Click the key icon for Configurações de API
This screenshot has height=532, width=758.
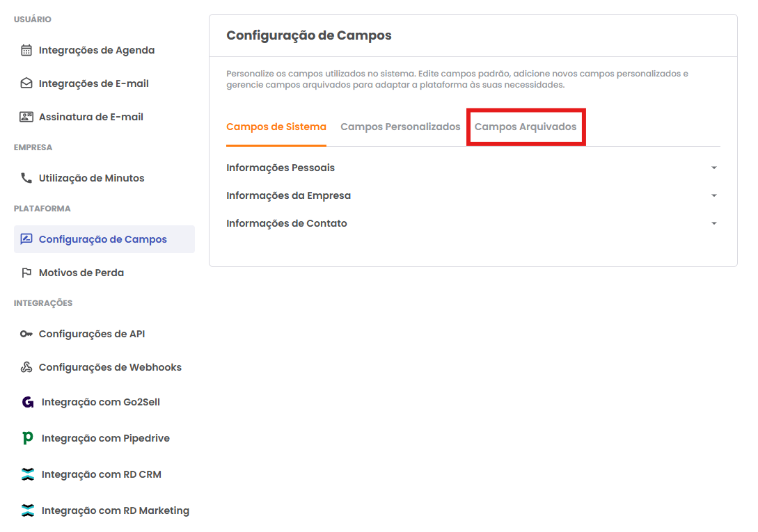click(x=26, y=334)
